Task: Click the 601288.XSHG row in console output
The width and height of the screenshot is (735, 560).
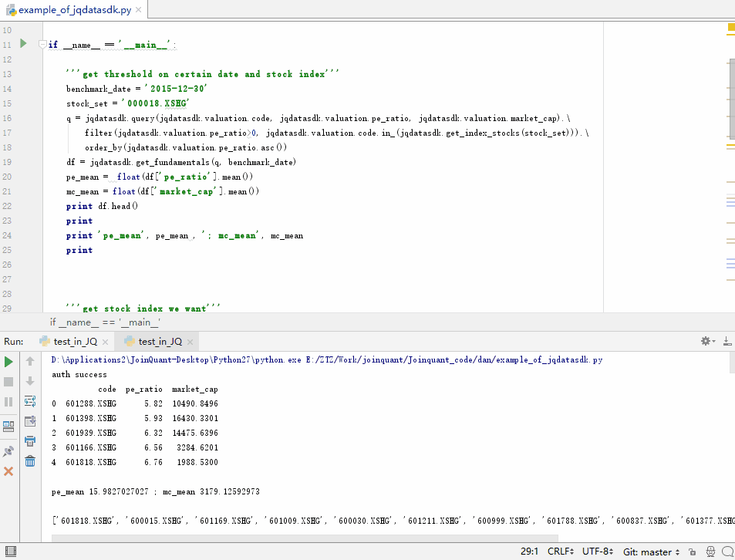Action: point(135,403)
